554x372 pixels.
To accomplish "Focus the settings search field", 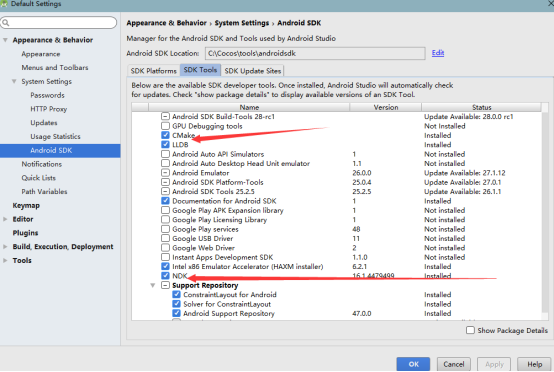I will coord(59,23).
